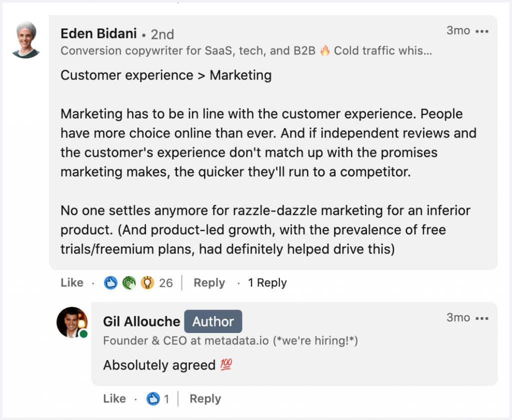The height and width of the screenshot is (420, 512).
Task: Click Reply under Eden Bidani's comment
Action: coord(209,282)
